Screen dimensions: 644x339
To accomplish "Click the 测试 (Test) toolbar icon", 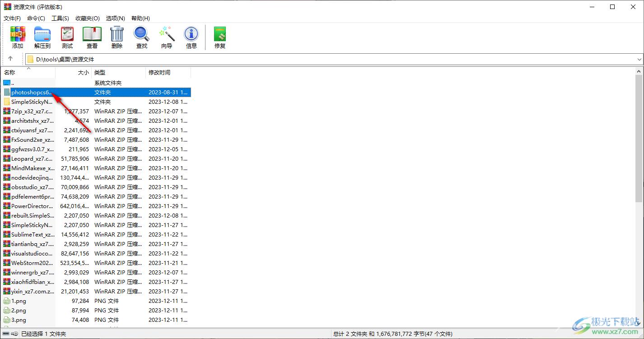I will [x=67, y=34].
